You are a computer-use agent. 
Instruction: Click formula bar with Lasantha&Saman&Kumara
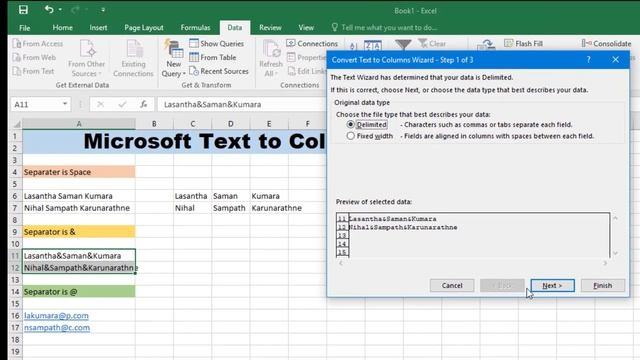coord(242,104)
